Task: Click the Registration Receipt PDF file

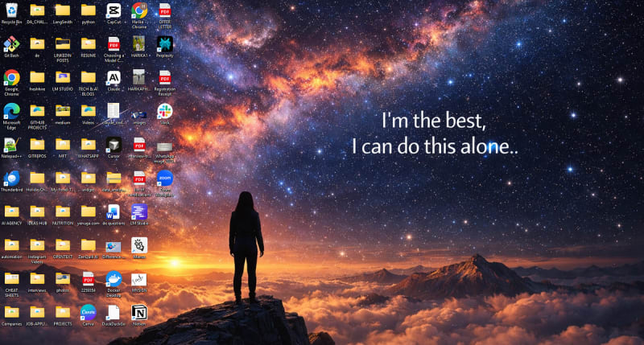Action: point(165,78)
